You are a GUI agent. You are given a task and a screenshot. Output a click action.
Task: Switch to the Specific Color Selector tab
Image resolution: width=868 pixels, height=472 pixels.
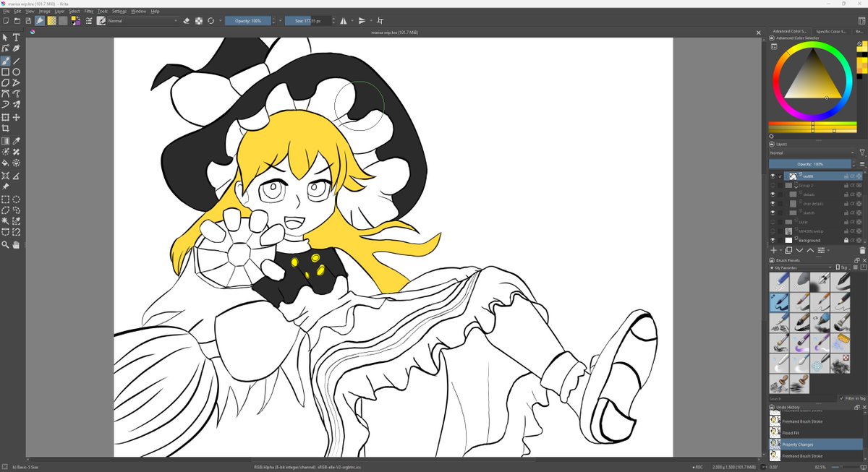tap(831, 32)
